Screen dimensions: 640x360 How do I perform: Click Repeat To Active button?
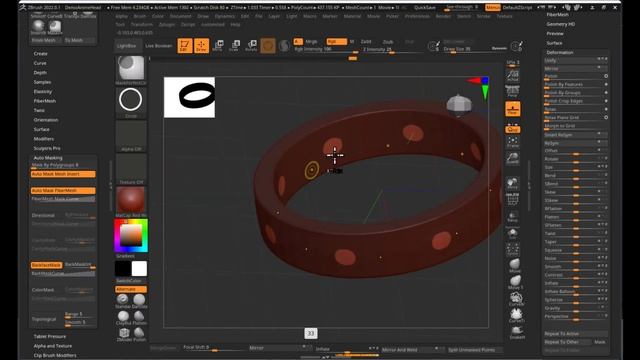tap(576, 334)
